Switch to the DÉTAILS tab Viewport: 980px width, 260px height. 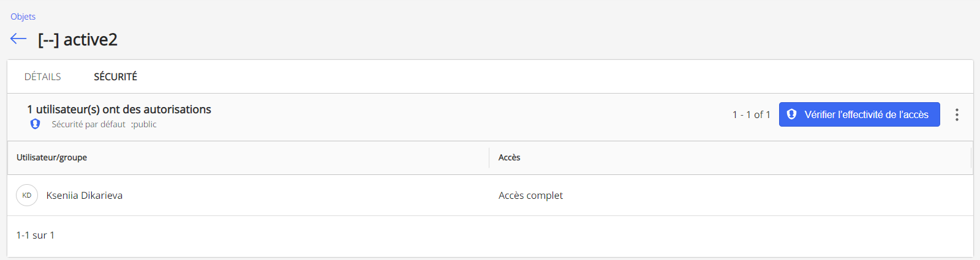(x=43, y=76)
